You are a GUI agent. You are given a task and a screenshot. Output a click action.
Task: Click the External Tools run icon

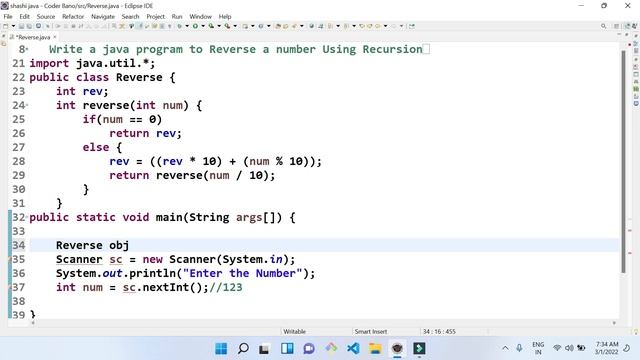coord(227,26)
